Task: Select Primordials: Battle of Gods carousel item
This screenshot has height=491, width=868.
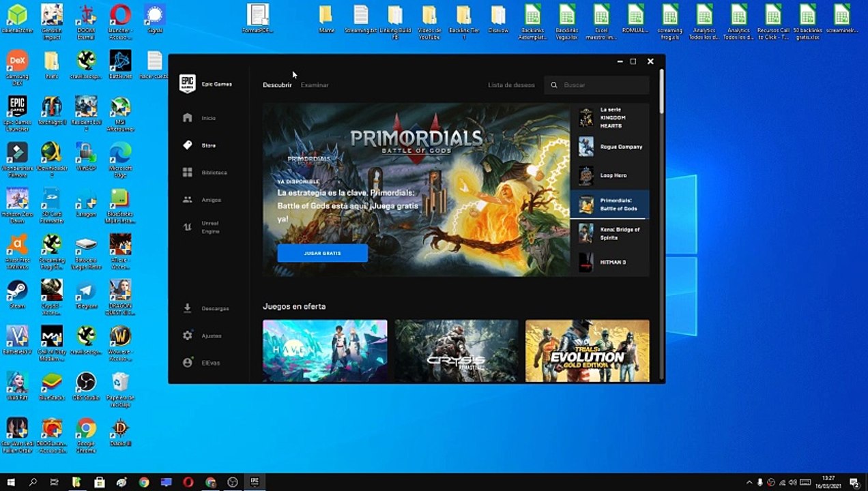Action: 610,205
